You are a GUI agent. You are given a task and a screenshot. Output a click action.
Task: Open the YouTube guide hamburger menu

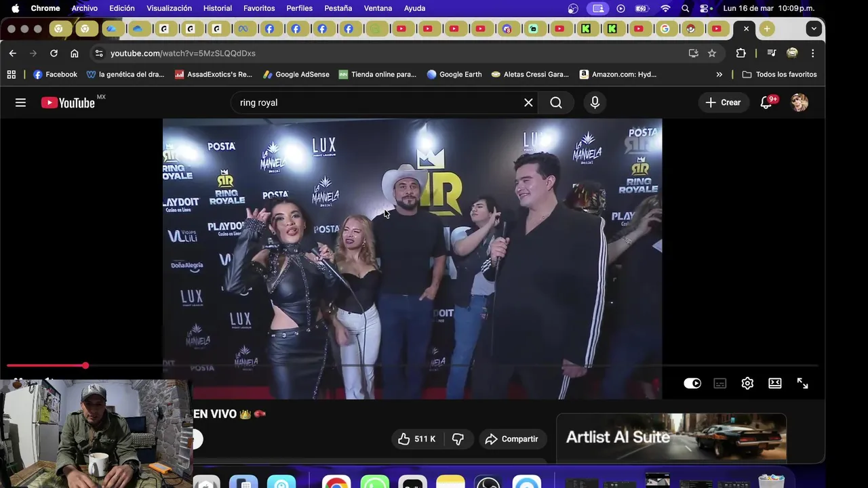click(x=20, y=102)
